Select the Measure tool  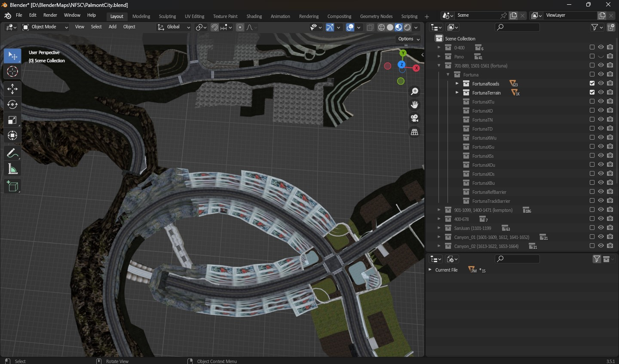point(12,168)
